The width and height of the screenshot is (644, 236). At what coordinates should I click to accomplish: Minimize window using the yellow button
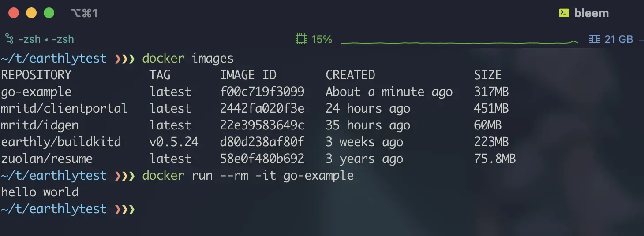(31, 13)
